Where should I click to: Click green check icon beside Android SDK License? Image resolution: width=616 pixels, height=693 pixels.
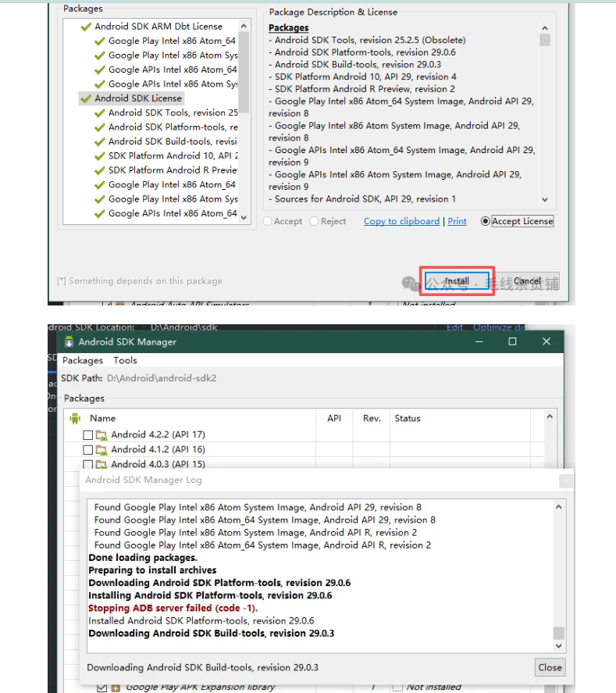click(x=86, y=98)
